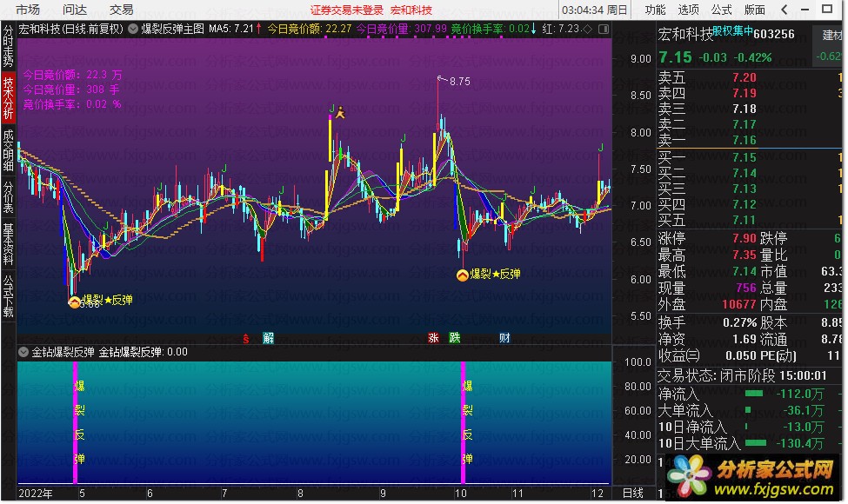Open the 问达 menu
The height and width of the screenshot is (504, 848).
pos(75,10)
